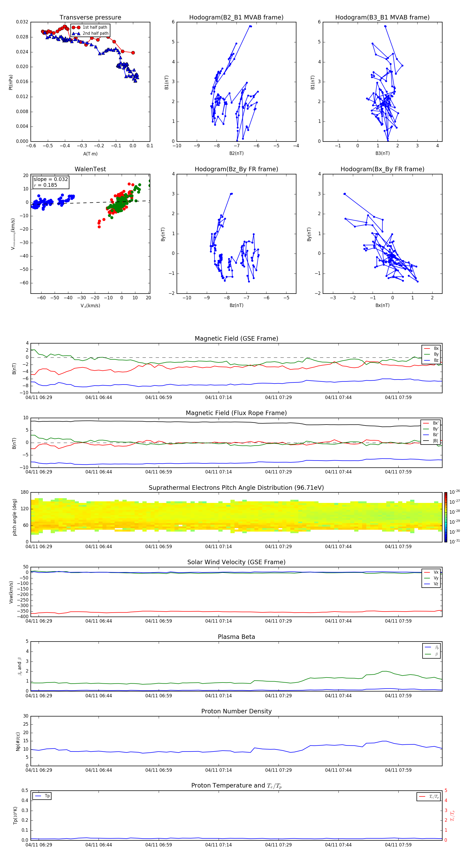Click the Suprathermal Electrons Pitch Angle title

coord(236,488)
